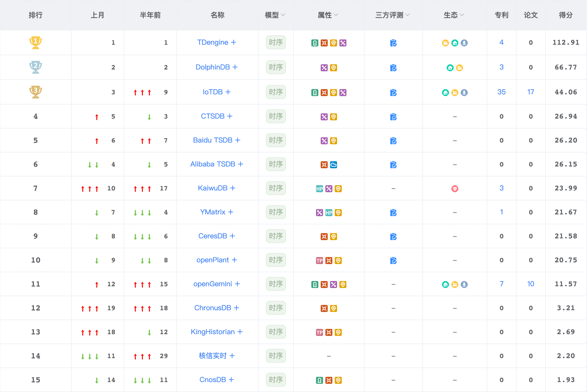Click the TP attribute icon in openPlant row
The height and width of the screenshot is (392, 587).
point(319,261)
